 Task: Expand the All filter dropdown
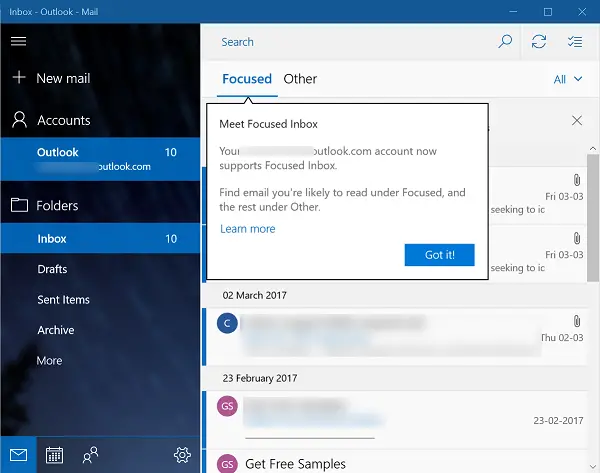(568, 79)
